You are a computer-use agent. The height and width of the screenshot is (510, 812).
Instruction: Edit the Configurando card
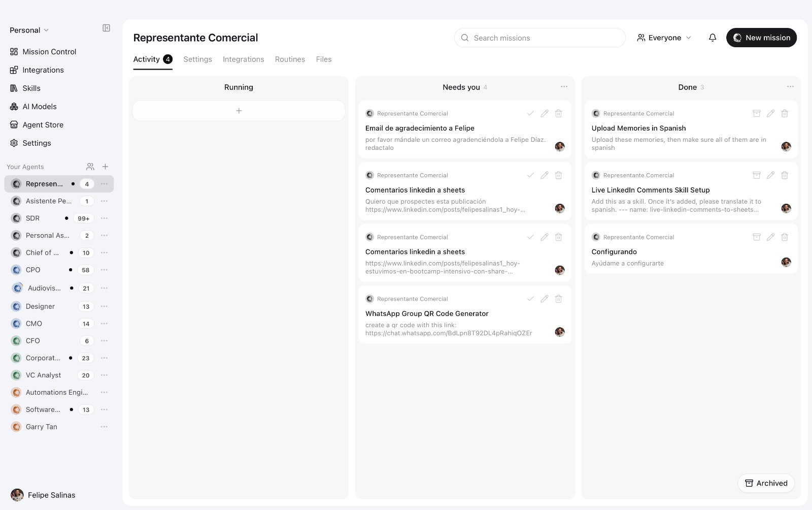[770, 237]
